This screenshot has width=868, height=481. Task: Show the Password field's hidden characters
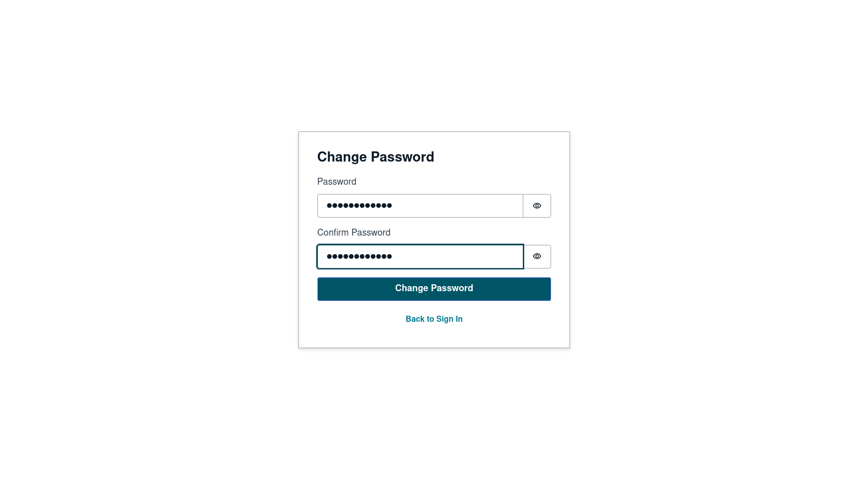[537, 206]
